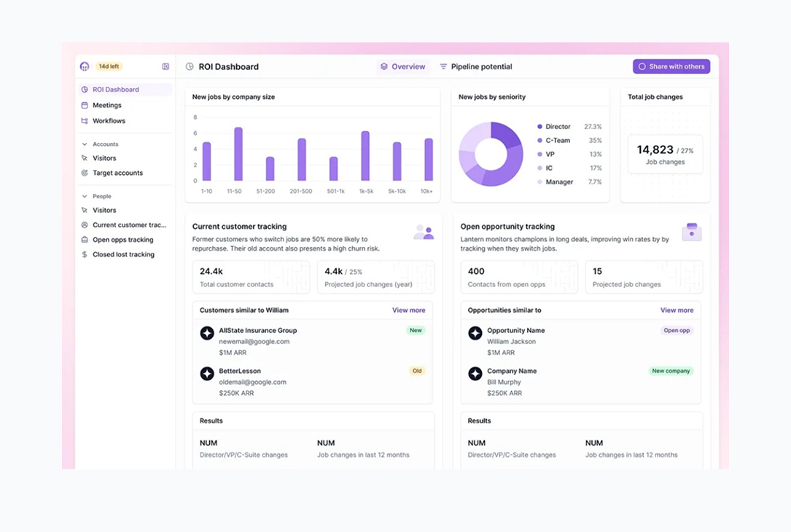The image size is (791, 532).
Task: Collapse sidebar using the panel toggle icon
Action: [165, 66]
